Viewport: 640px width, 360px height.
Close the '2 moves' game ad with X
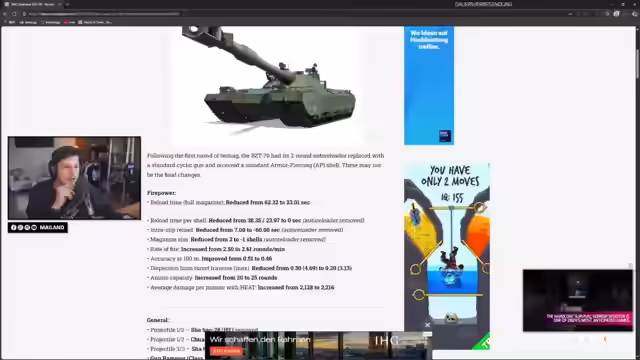coord(427,325)
